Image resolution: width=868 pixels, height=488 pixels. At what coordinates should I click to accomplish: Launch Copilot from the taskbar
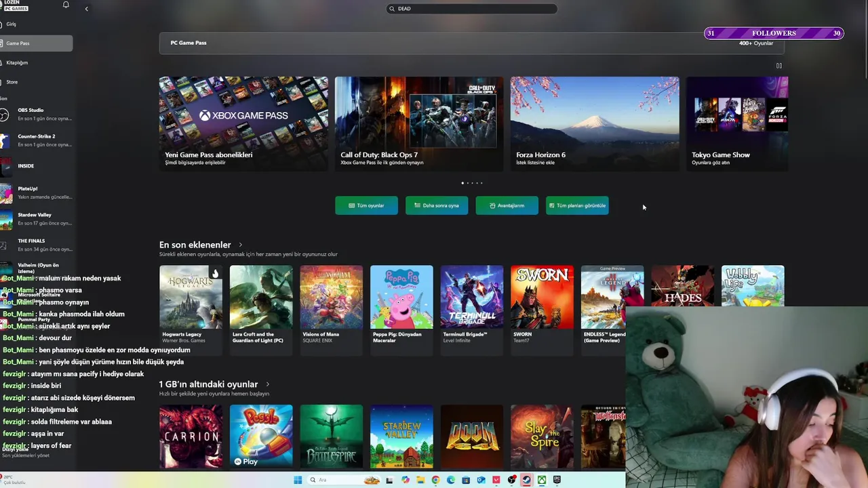(406, 480)
